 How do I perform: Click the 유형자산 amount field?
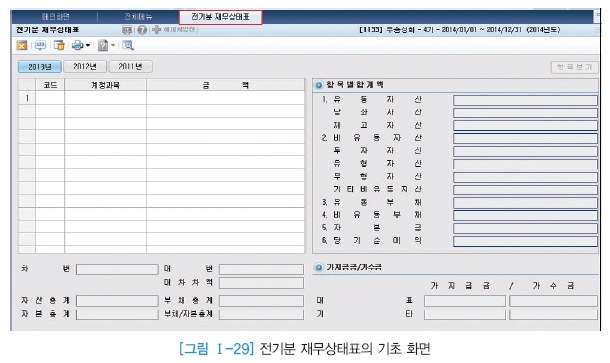click(525, 164)
